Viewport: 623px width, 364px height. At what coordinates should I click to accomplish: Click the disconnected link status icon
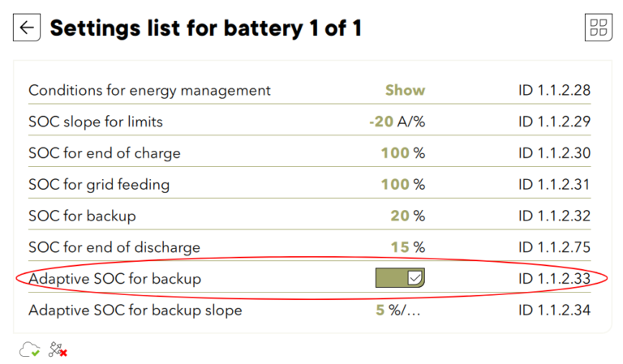click(x=58, y=349)
